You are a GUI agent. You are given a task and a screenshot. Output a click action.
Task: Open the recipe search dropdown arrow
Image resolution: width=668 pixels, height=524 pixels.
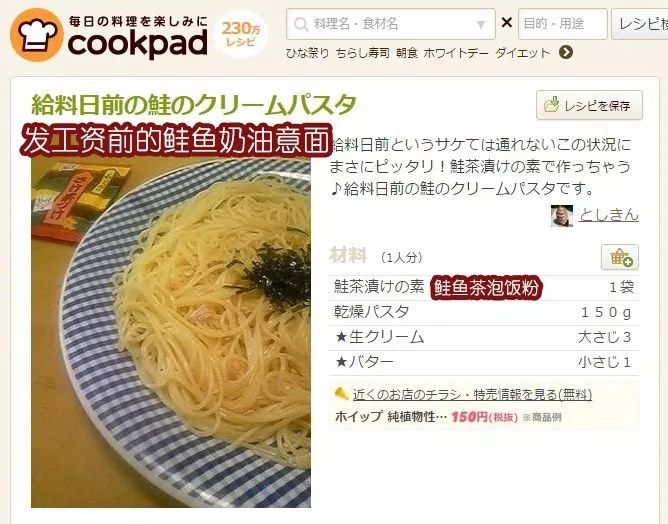click(481, 24)
